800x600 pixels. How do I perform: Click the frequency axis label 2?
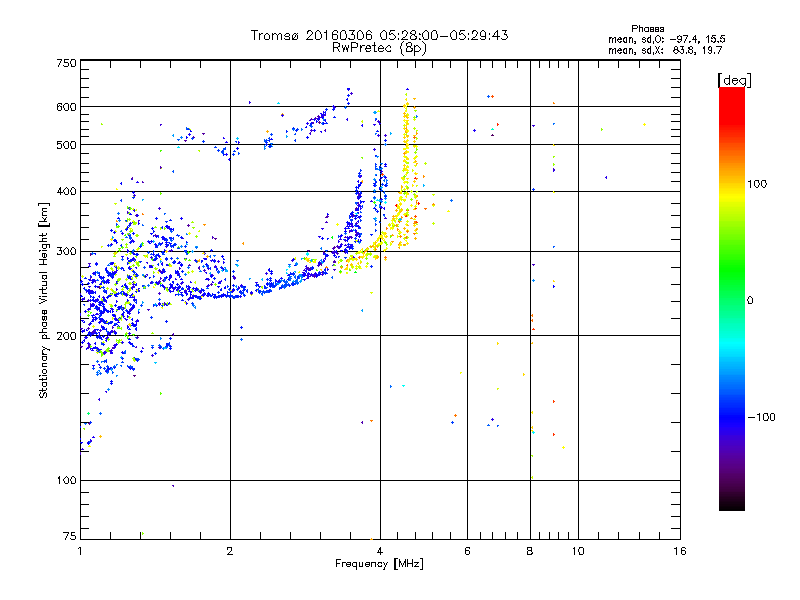230,551
